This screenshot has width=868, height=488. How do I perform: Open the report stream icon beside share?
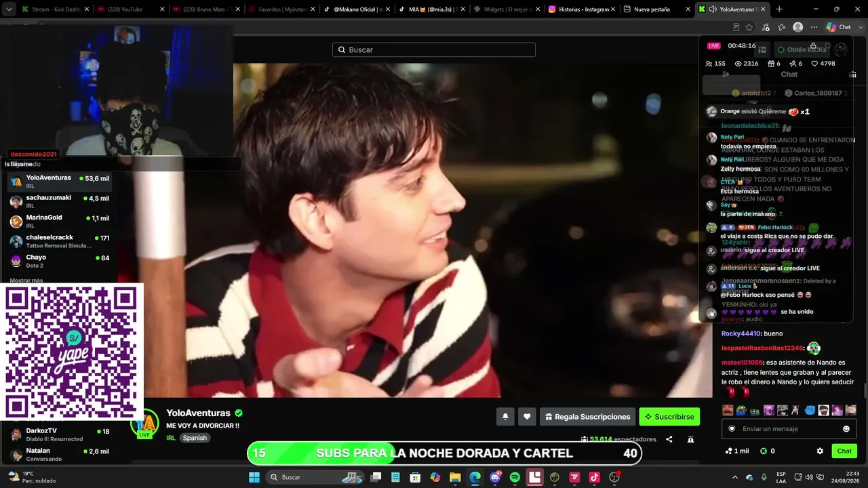click(x=690, y=439)
